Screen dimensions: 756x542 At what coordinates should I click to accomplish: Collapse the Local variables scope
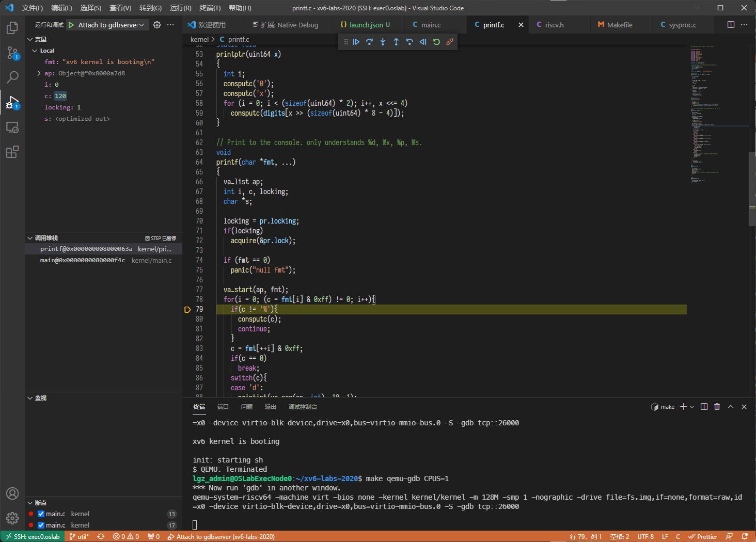[x=35, y=51]
